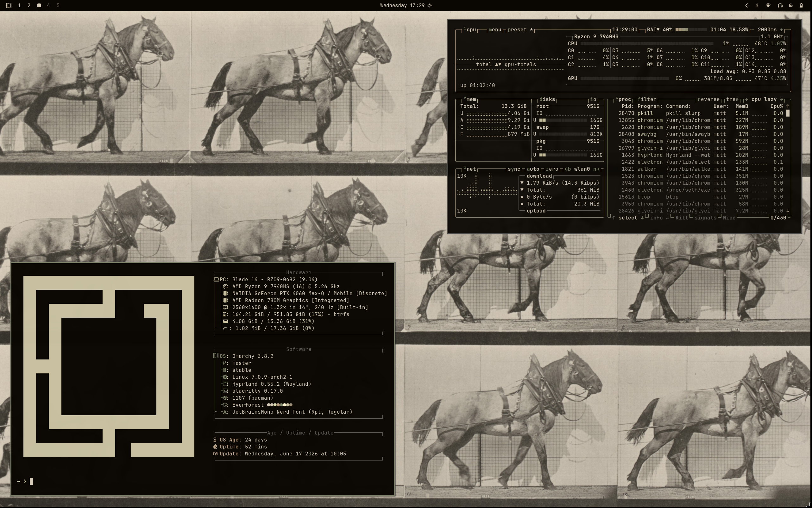The image size is (812, 508).
Task: Click right arrow to change proc sort column
Action: pyautogui.click(x=781, y=99)
